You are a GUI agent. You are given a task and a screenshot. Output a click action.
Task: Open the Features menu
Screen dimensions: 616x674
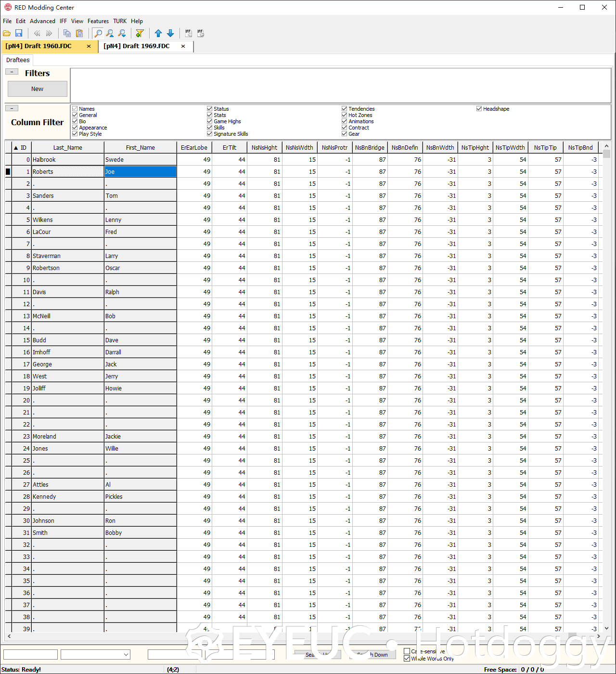pos(98,21)
